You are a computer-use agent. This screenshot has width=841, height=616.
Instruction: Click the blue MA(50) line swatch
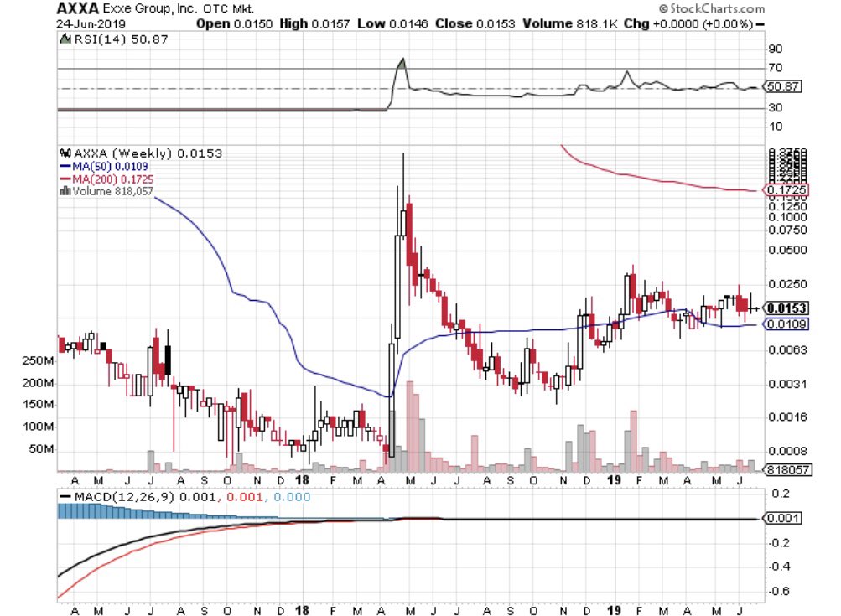click(x=65, y=167)
